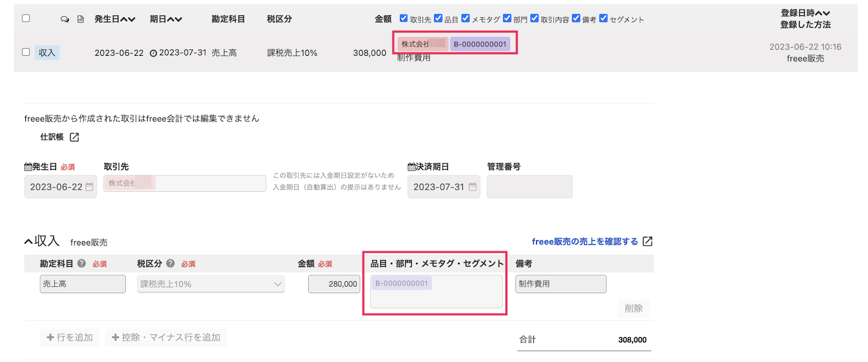Click 控除・マイナス行を追加 button
The image size is (868, 362).
coord(166,337)
